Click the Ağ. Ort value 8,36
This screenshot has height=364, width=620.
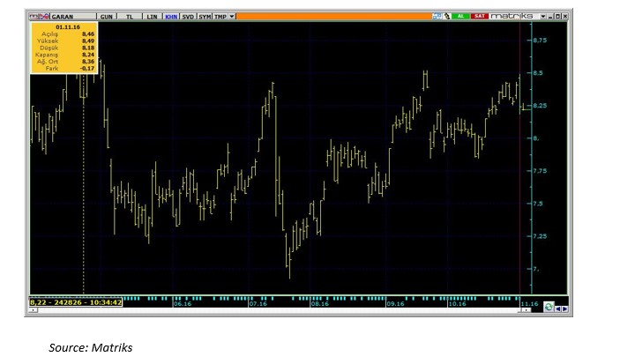pos(88,62)
